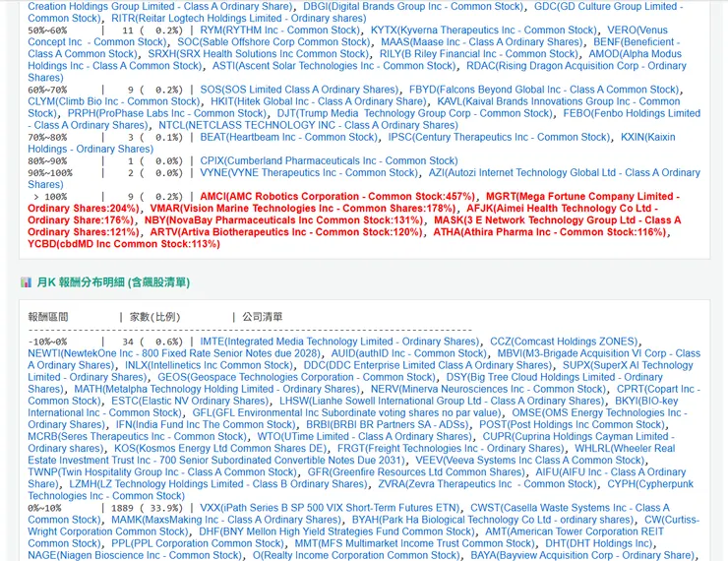This screenshot has width=728, height=561.
Task: Click ASTI Ascent Solar Technologies link
Action: pos(334,66)
